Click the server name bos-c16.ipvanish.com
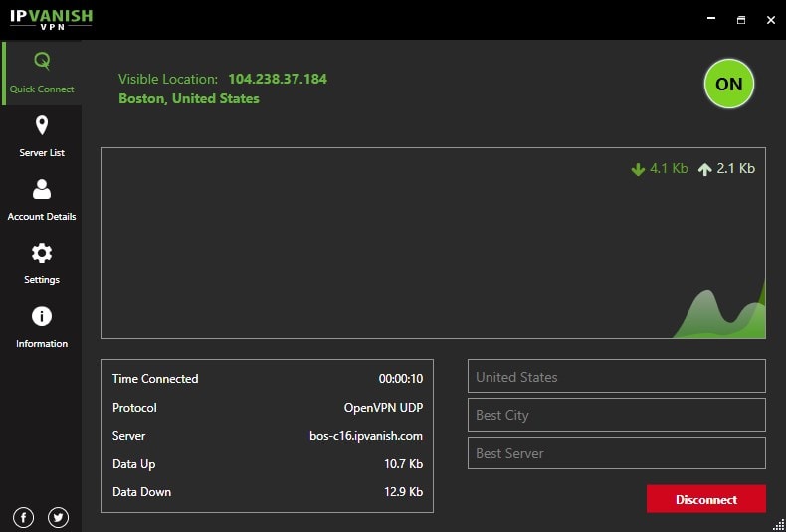786x532 pixels. coord(366,436)
